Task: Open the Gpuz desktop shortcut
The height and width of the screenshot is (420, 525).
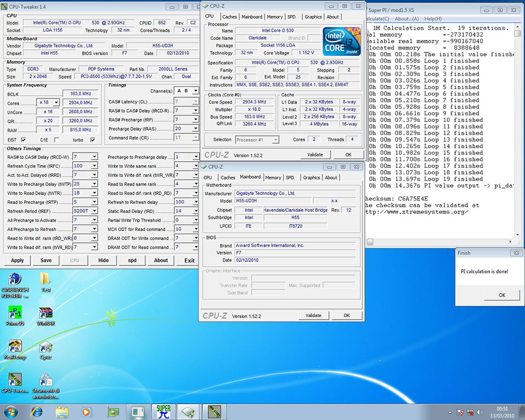Action: [45, 351]
